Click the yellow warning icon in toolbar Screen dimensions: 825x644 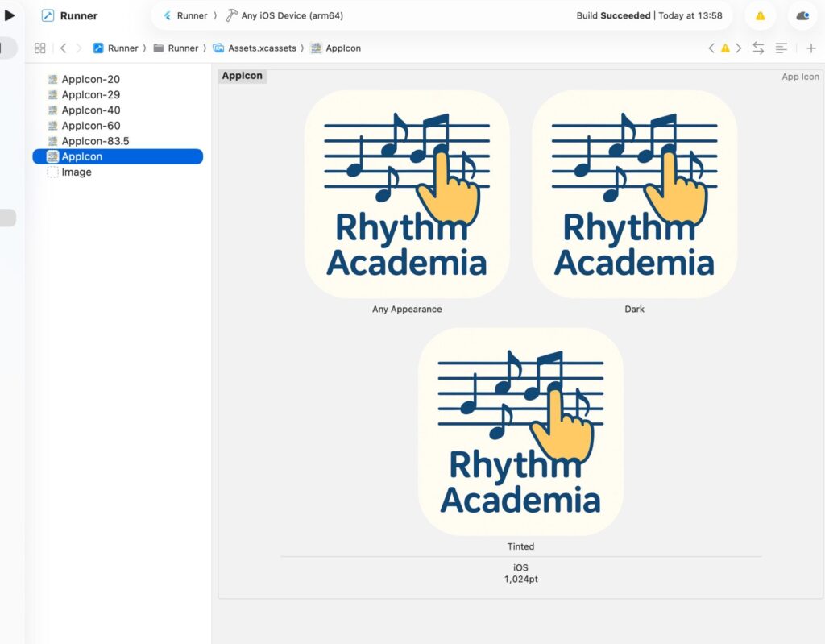(760, 16)
